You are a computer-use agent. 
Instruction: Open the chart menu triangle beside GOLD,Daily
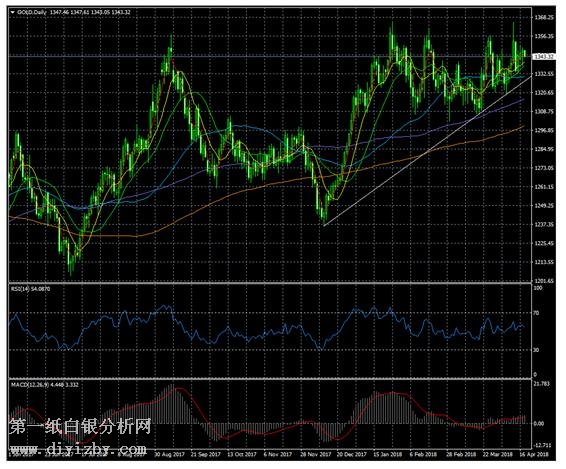[13, 12]
